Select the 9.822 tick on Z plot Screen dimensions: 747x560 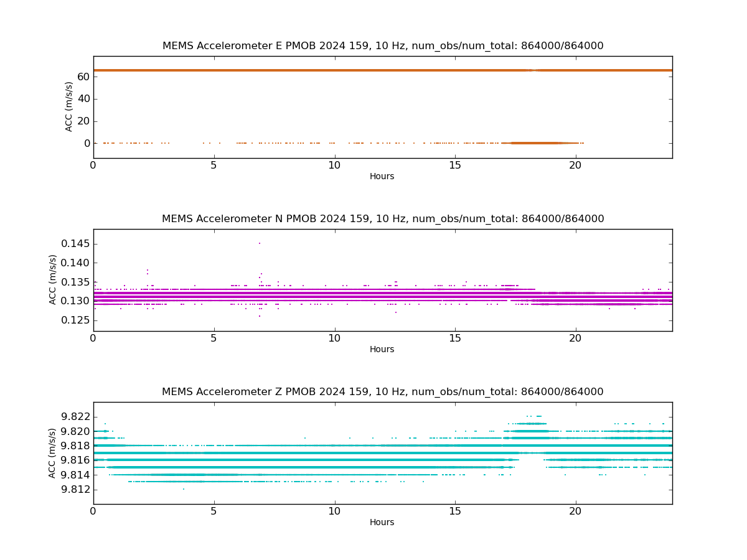(75, 417)
